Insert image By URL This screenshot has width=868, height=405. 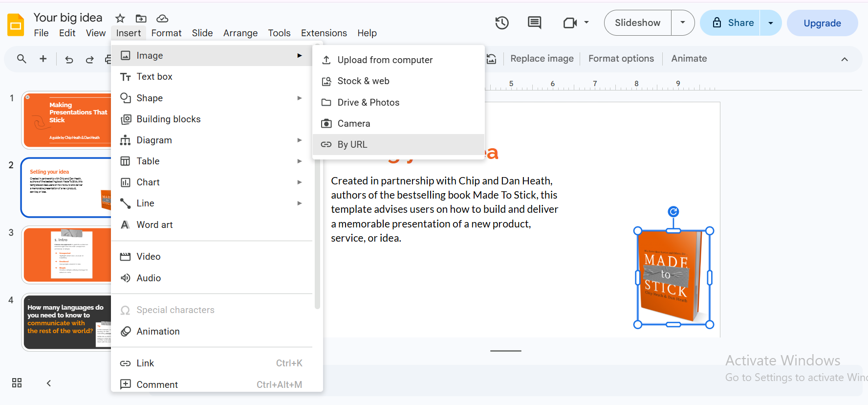[x=398, y=144]
